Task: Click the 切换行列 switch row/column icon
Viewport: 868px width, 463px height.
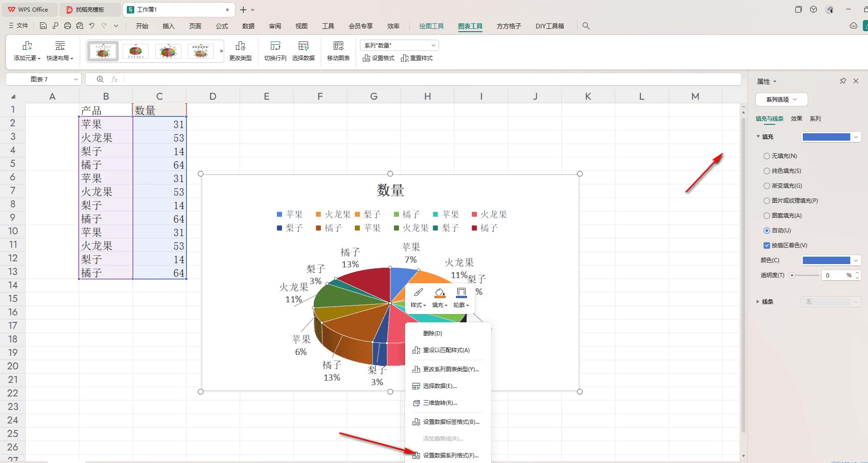Action: coord(275,46)
